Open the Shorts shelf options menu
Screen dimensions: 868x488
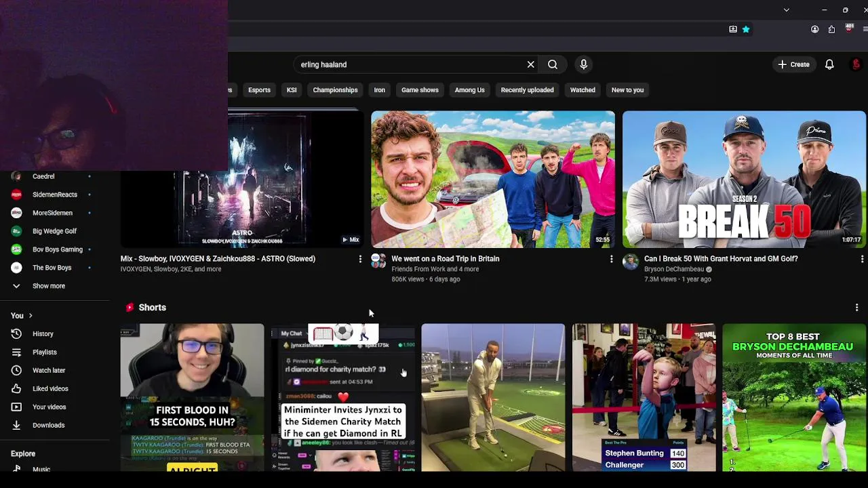pos(856,308)
